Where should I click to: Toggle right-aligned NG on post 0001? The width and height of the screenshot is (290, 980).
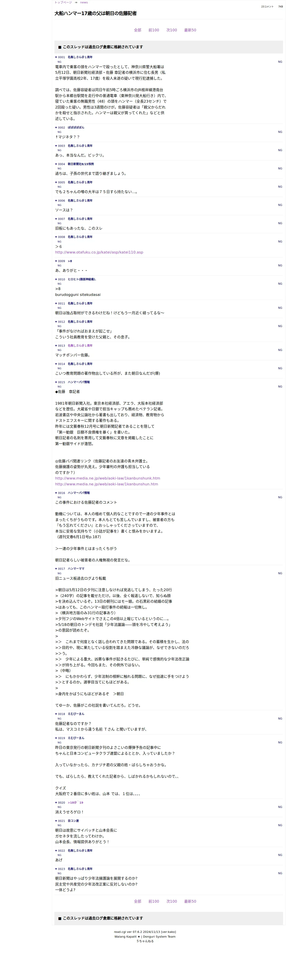pyautogui.click(x=280, y=62)
